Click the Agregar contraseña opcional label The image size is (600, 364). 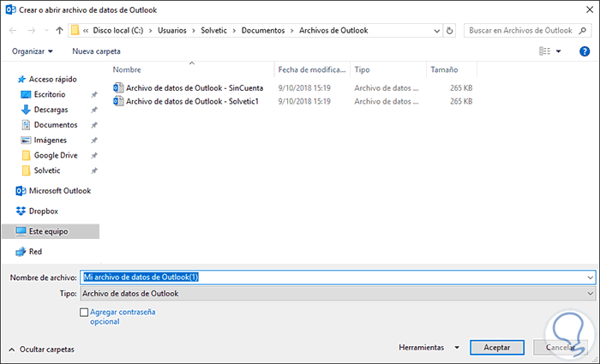(x=123, y=317)
